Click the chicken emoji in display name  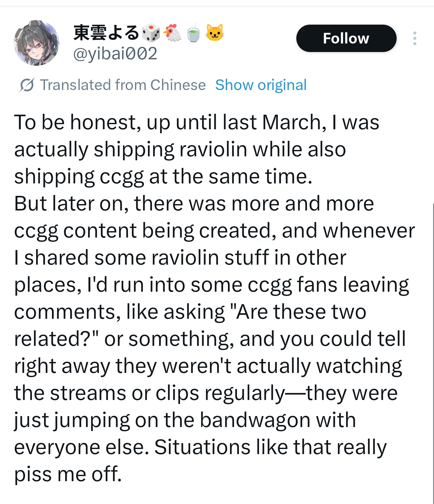pos(172,33)
